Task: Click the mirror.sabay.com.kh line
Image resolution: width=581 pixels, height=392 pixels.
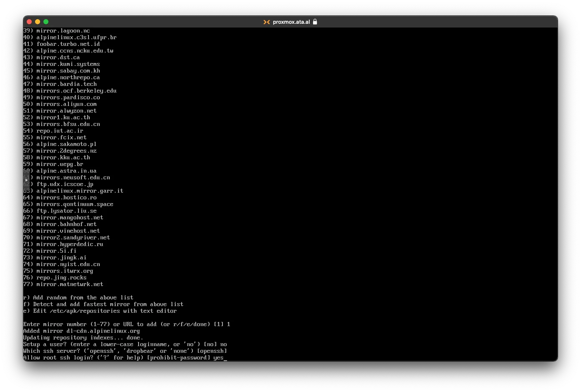Action: [62, 71]
